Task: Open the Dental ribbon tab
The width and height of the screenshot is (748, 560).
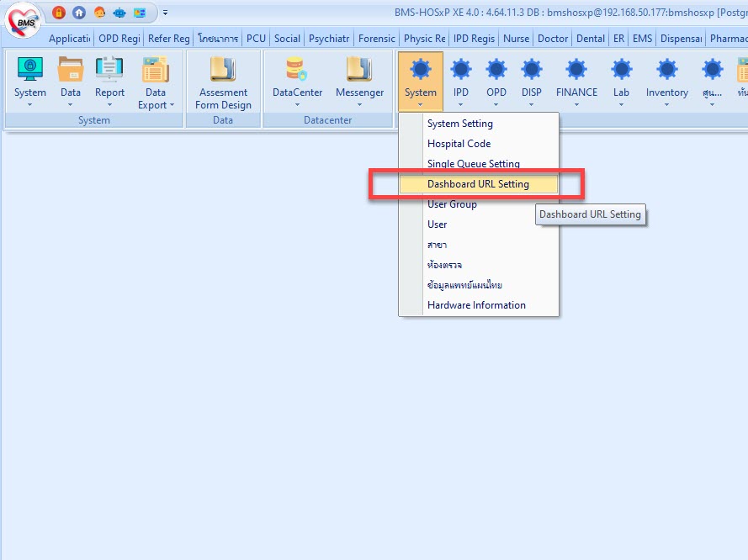Action: 590,38
